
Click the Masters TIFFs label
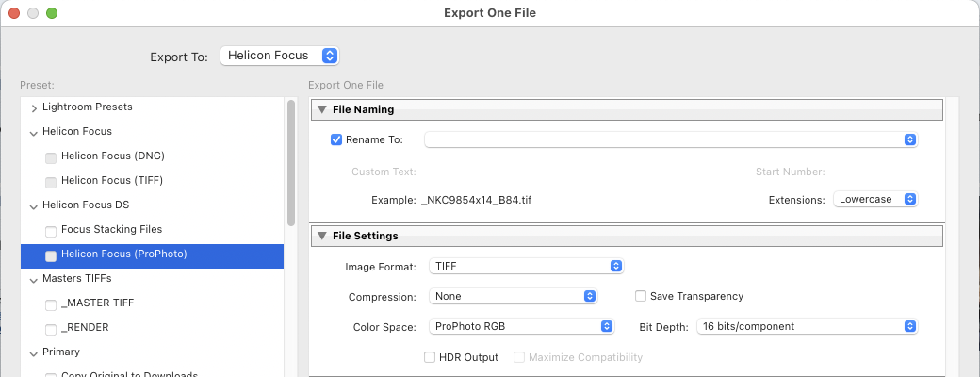(77, 278)
